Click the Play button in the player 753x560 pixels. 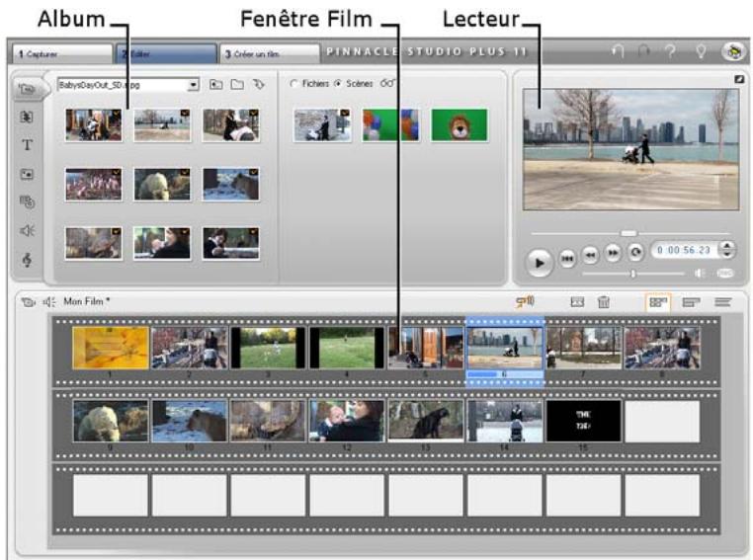[540, 263]
